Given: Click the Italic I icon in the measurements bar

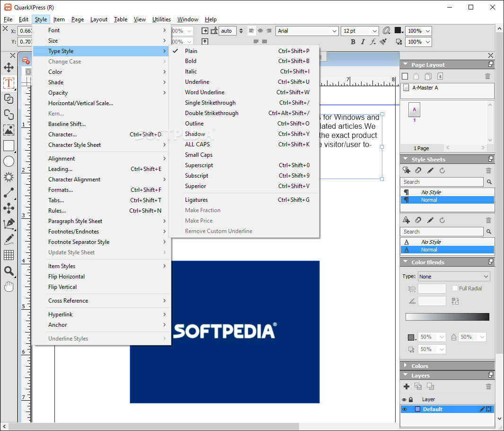Looking at the screenshot, I should pyautogui.click(x=363, y=42).
